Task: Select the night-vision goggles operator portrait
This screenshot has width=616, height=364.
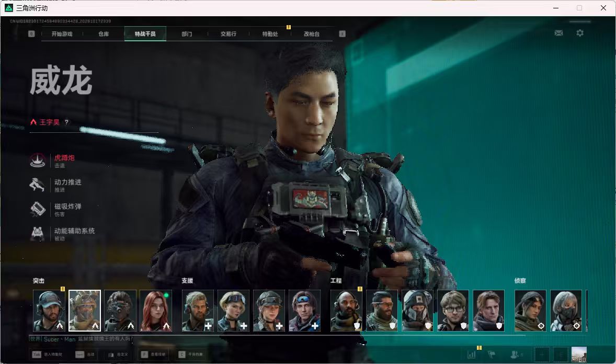Action: tap(120, 311)
